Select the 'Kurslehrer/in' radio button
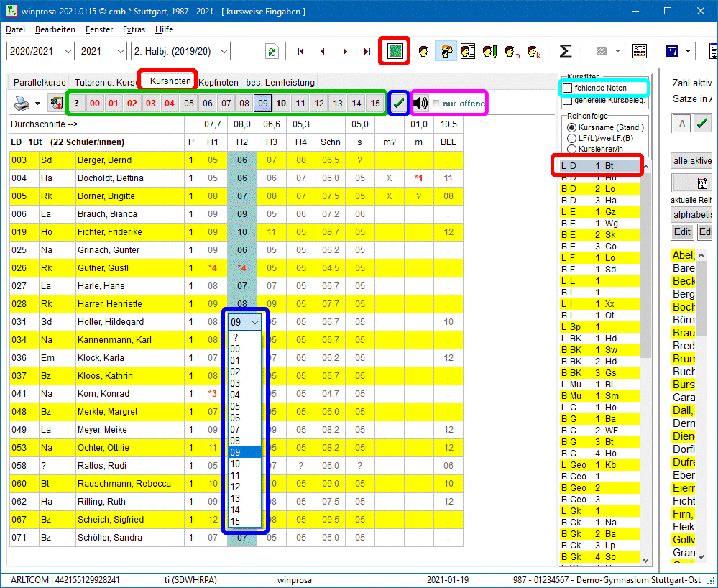The height and width of the screenshot is (588, 718). 572,149
